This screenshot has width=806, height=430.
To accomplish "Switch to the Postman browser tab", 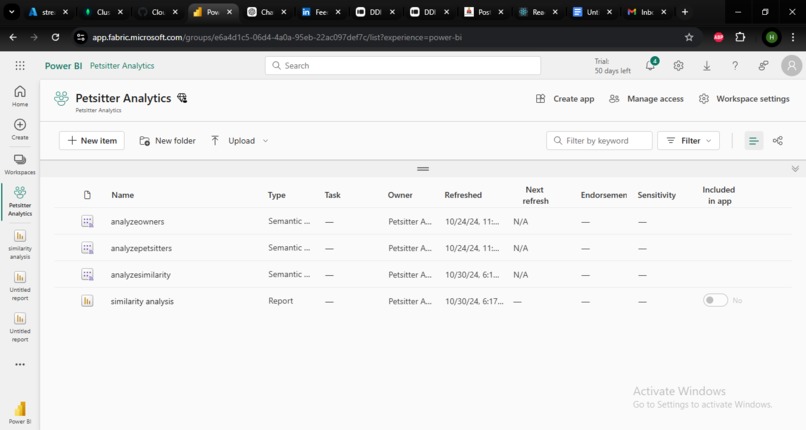I will [x=483, y=12].
